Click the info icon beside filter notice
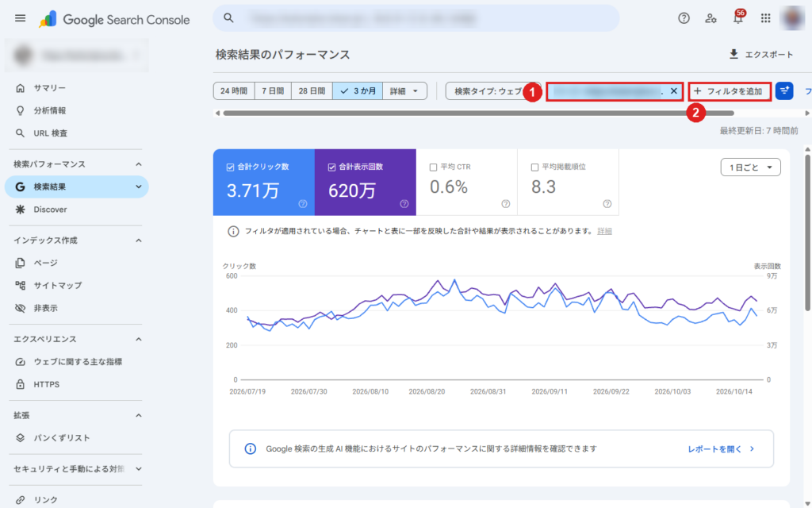 [234, 231]
